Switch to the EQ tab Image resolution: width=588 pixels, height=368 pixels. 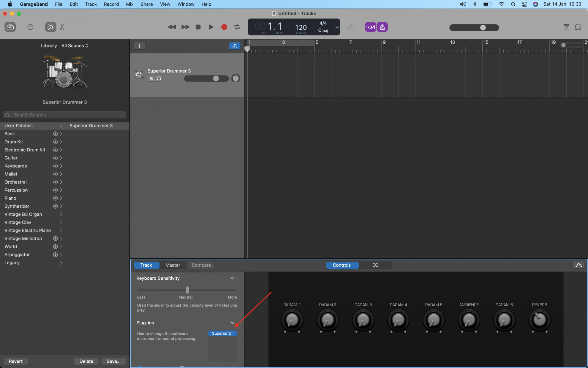[375, 265]
